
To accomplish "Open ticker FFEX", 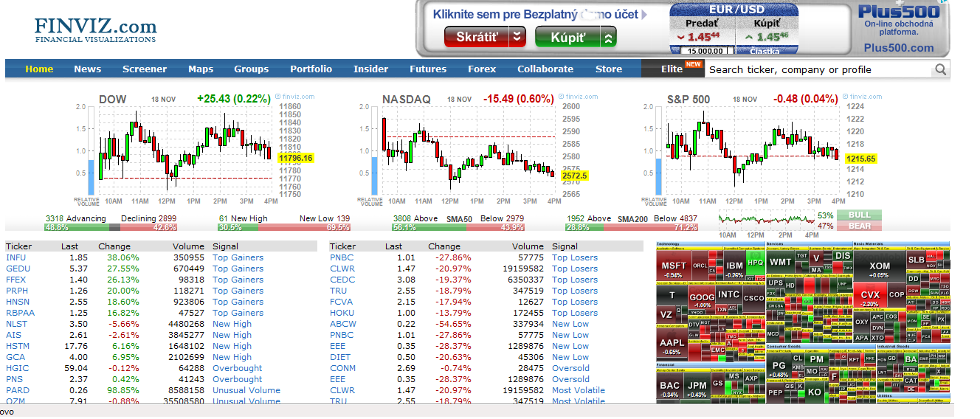I will point(16,280).
